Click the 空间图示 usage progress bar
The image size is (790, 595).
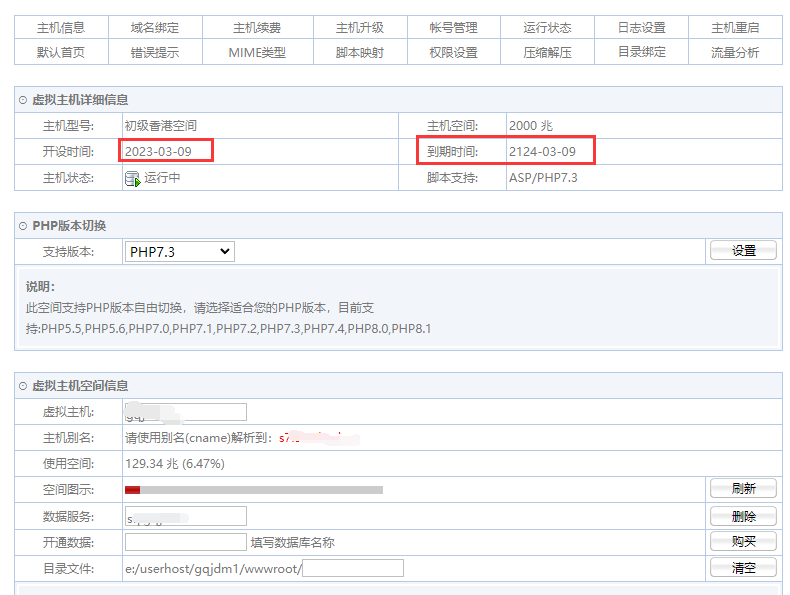pyautogui.click(x=254, y=490)
